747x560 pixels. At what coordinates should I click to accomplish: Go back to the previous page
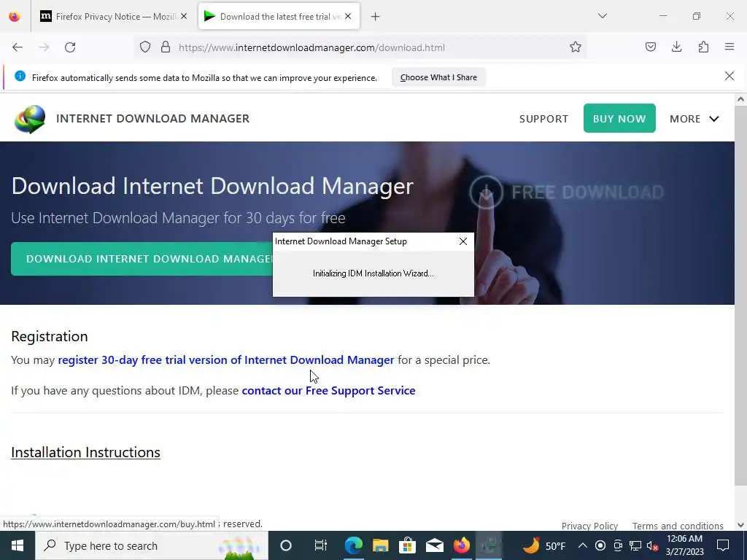tap(18, 47)
